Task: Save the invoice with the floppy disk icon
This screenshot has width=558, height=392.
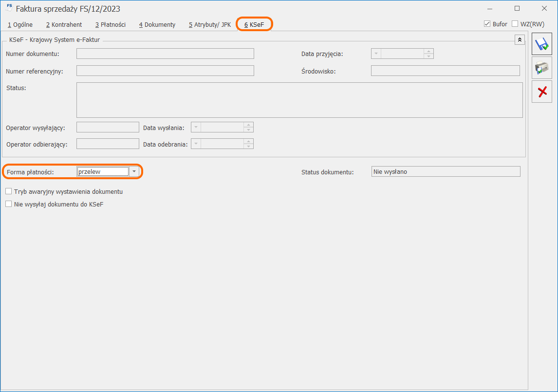Action: (541, 44)
